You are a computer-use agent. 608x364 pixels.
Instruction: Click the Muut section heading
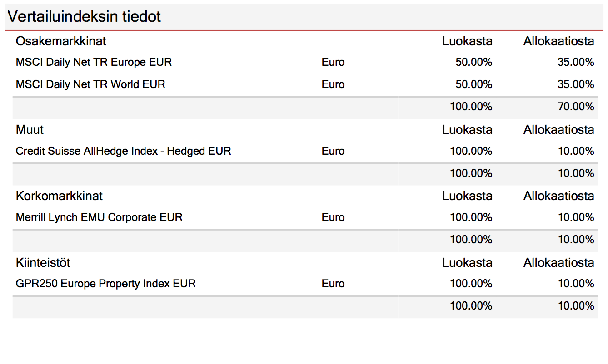(30, 130)
